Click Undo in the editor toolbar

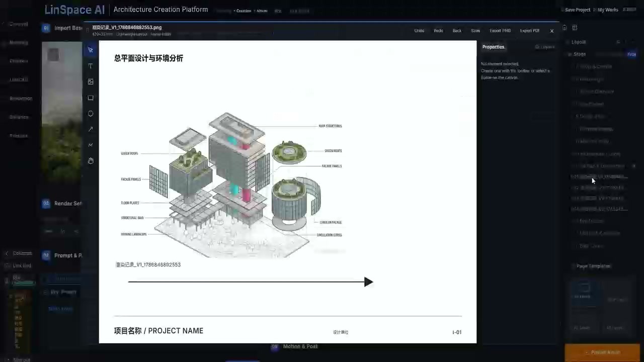419,31
